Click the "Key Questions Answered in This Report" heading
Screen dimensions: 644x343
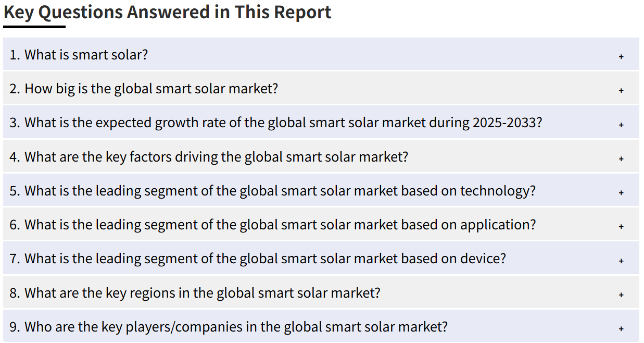coord(168,12)
